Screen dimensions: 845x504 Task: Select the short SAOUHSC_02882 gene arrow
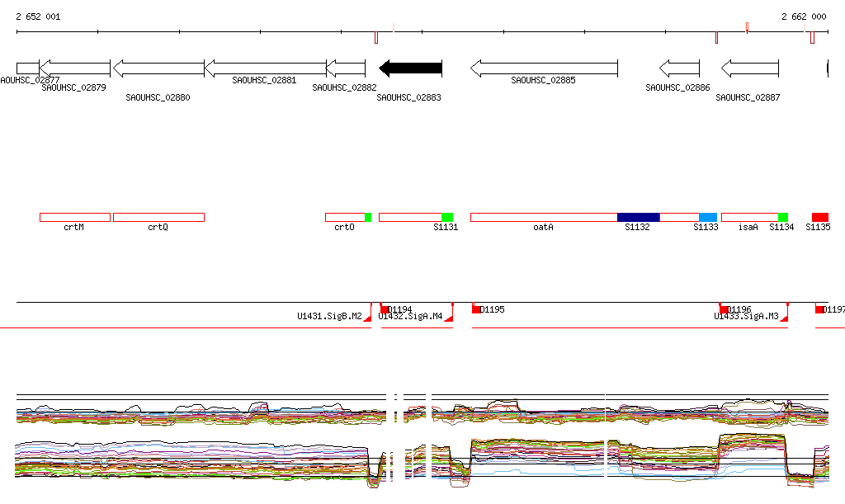click(346, 68)
